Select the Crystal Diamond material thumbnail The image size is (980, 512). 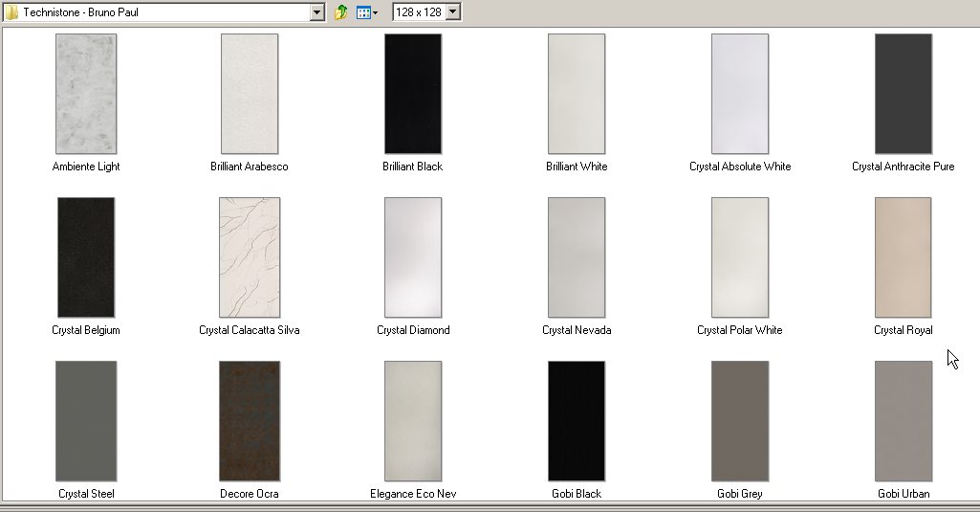412,257
